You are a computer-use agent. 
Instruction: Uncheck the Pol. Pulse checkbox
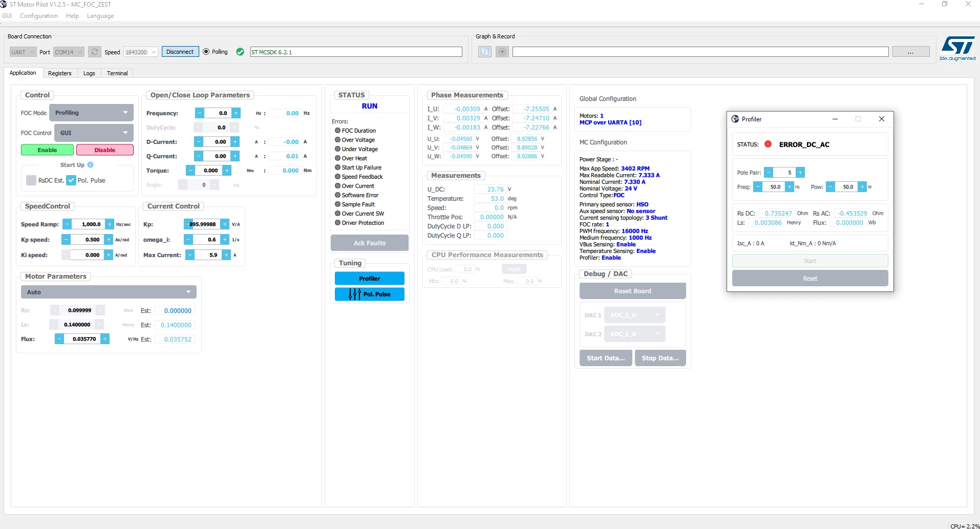(71, 180)
